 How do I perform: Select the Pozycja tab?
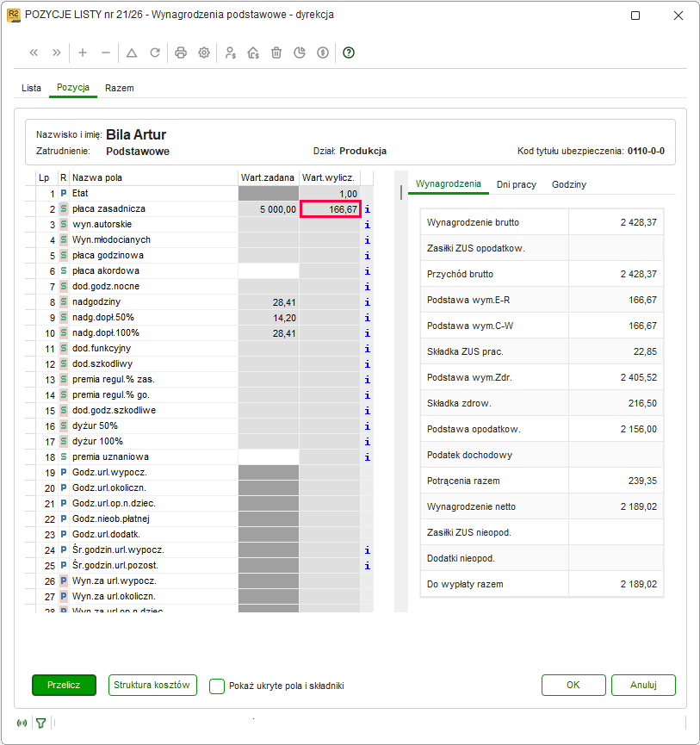[73, 88]
